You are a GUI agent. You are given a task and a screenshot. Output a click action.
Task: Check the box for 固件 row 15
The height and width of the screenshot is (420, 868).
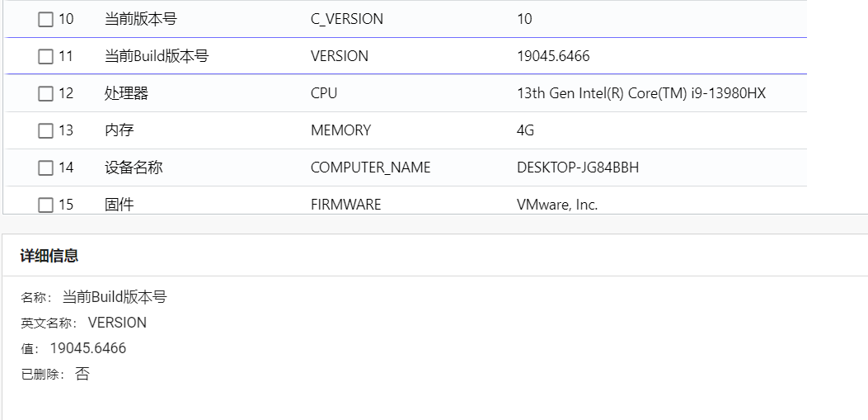point(45,205)
